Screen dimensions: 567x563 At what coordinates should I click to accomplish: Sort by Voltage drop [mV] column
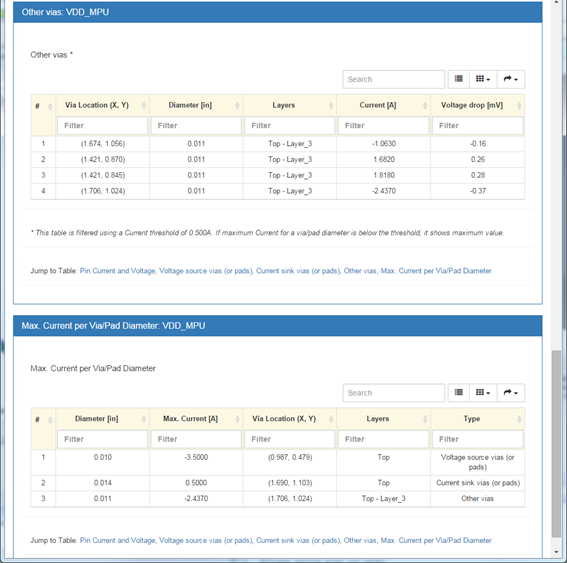coord(478,105)
